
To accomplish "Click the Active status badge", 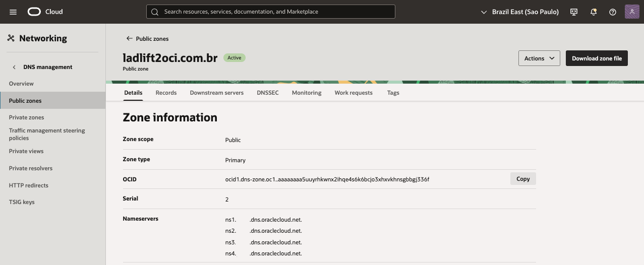I will coord(235,58).
